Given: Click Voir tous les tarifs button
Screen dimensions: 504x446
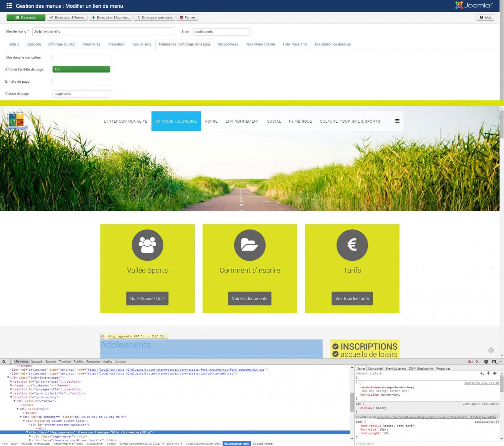Looking at the screenshot, I should 352,298.
